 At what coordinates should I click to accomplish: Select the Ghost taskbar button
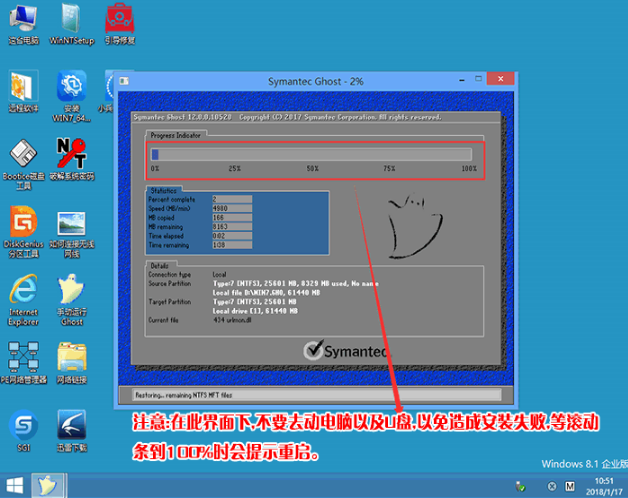(46, 486)
